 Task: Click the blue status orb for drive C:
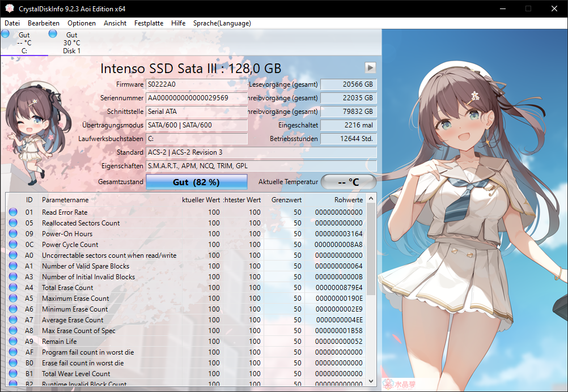[6, 33]
